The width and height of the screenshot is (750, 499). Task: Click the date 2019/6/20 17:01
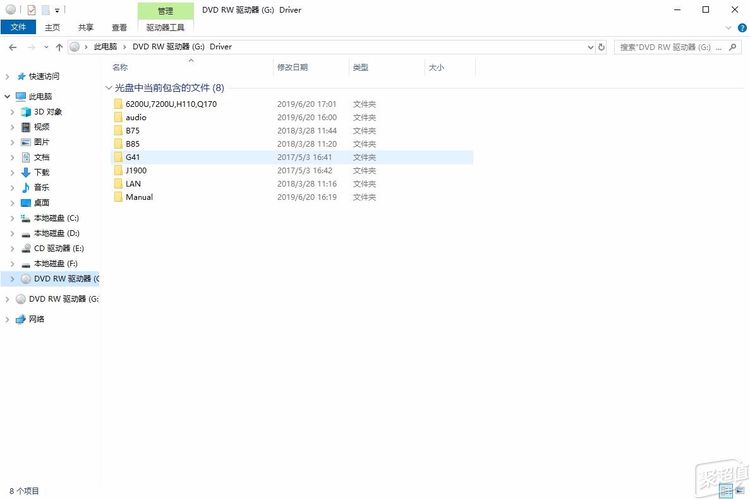coord(307,104)
